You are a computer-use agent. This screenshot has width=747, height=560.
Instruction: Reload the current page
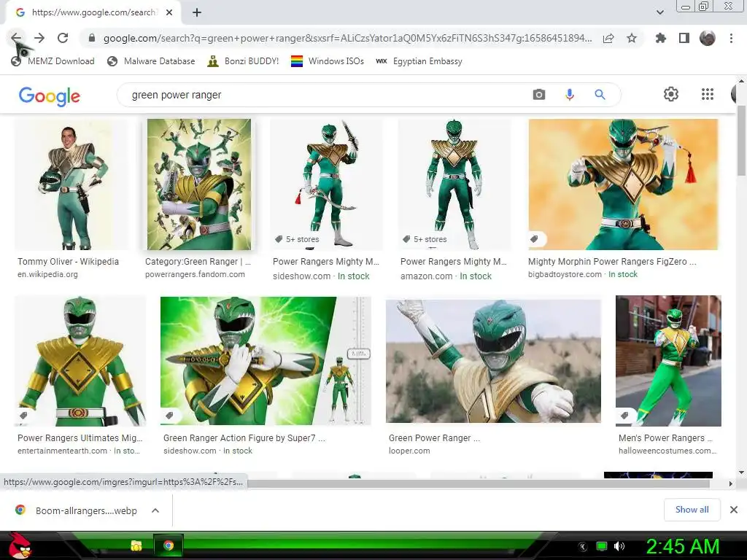pyautogui.click(x=63, y=38)
